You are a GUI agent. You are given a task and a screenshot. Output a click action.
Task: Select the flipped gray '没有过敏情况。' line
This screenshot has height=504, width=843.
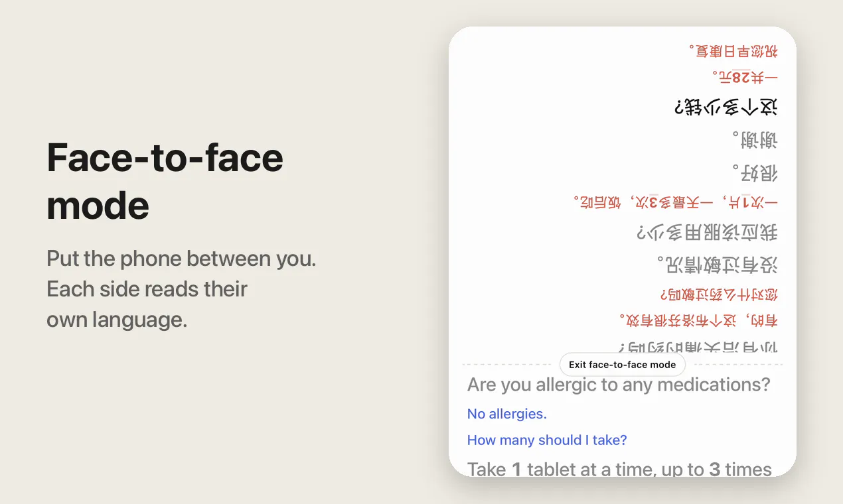click(717, 265)
